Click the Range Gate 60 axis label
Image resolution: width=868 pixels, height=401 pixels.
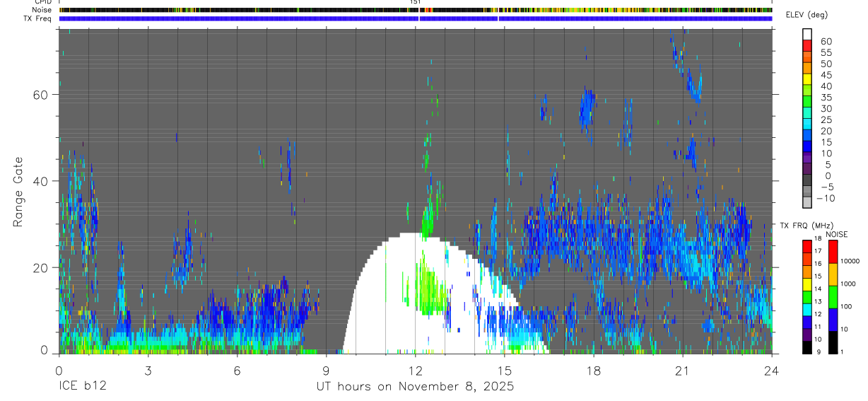pyautogui.click(x=45, y=94)
